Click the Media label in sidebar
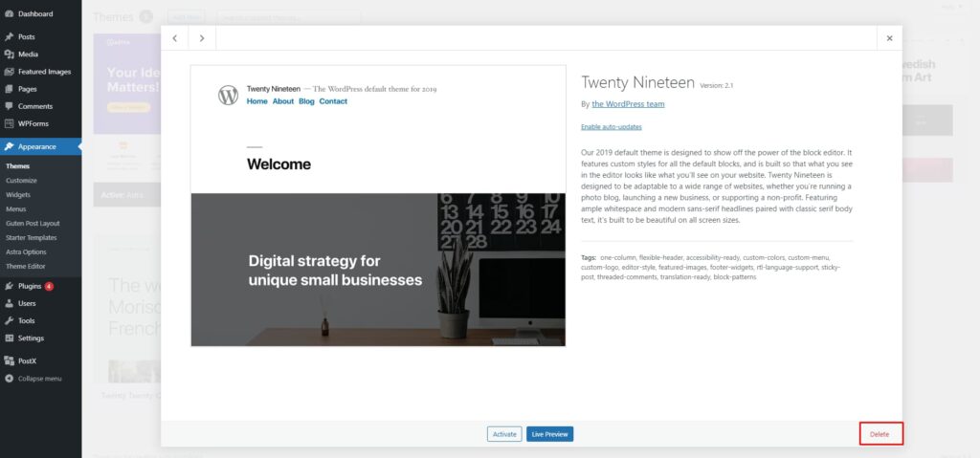980x458 pixels. (x=28, y=55)
